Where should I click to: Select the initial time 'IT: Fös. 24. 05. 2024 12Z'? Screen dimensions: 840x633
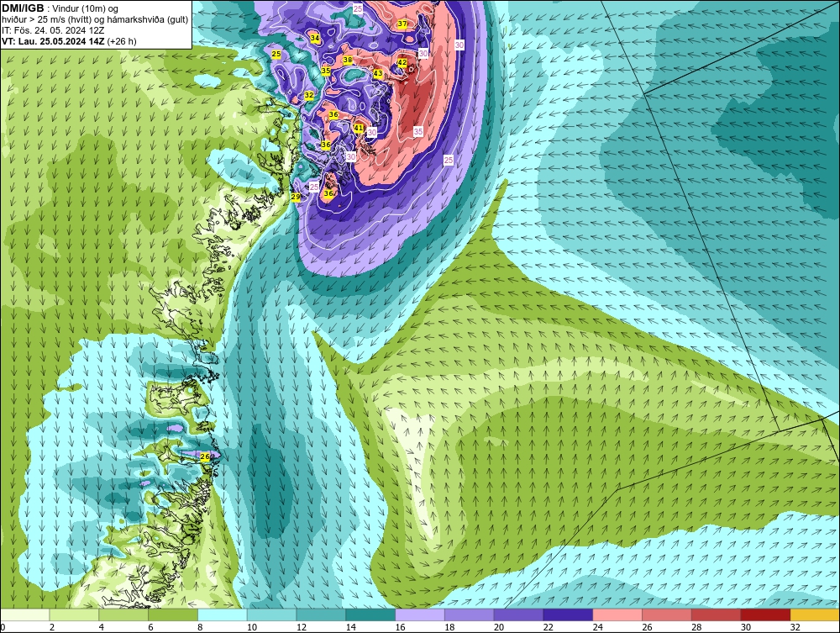(52, 30)
